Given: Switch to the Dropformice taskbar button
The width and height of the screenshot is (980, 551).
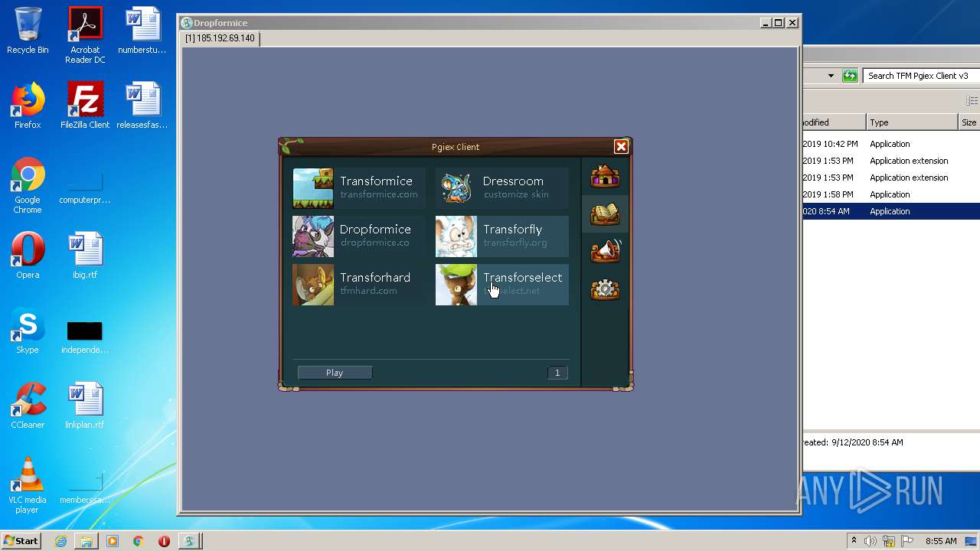Looking at the screenshot, I should point(190,541).
